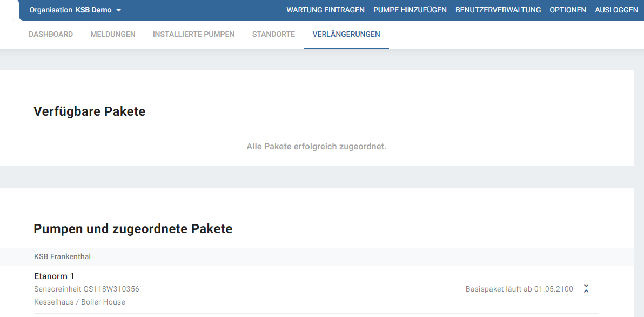Screen dimensions: 644x317
Task: Click Kesselhaus / Boiler House location text
Action: coord(79,302)
